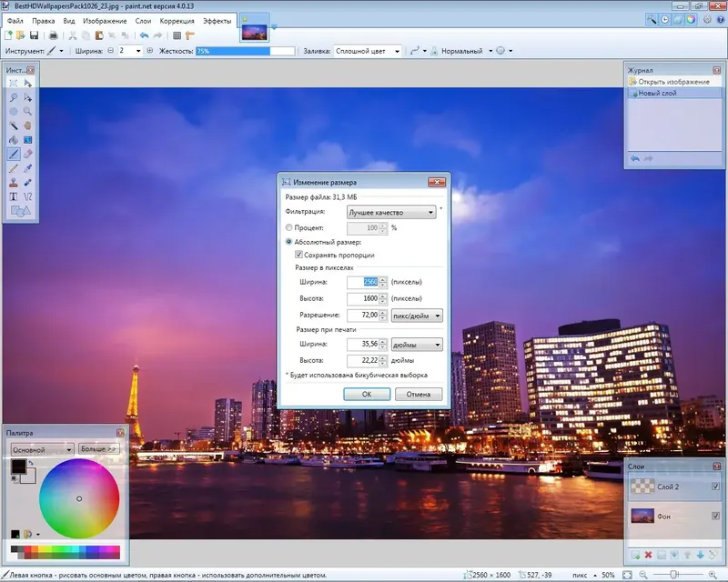This screenshot has height=582, width=728.
Task: Open the Основной color mode dropdown
Action: point(42,448)
